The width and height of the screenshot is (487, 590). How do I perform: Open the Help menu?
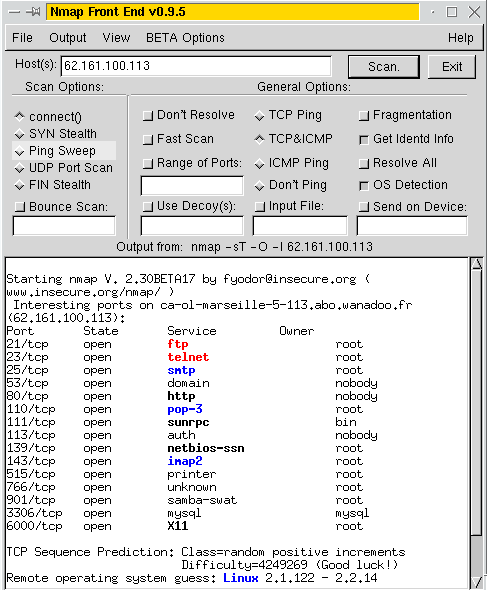click(461, 38)
